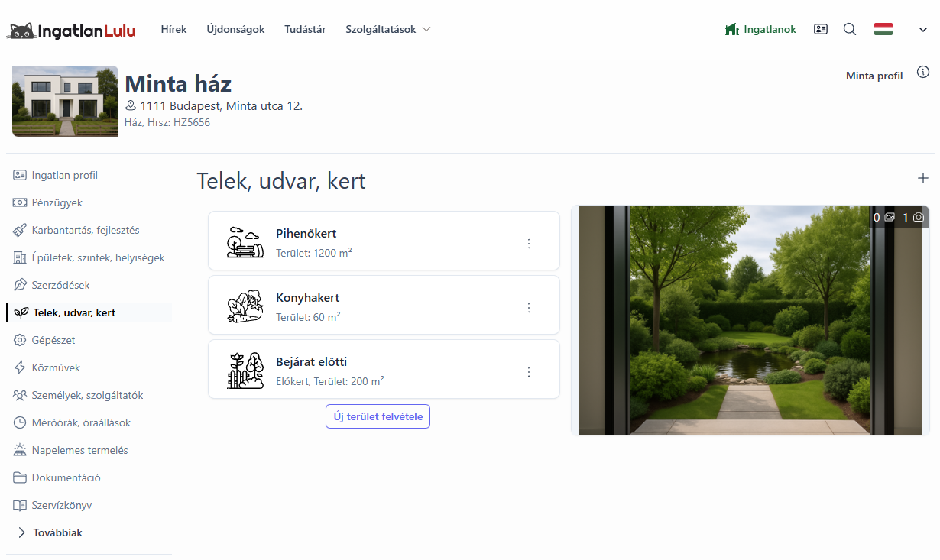
Task: Open the Pihenőkert area card
Action: coord(384,241)
